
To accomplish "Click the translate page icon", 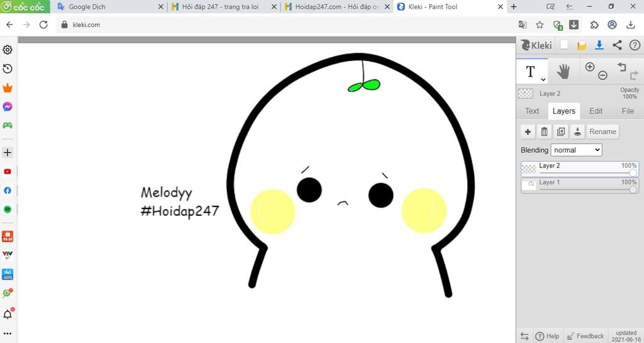I will (523, 25).
